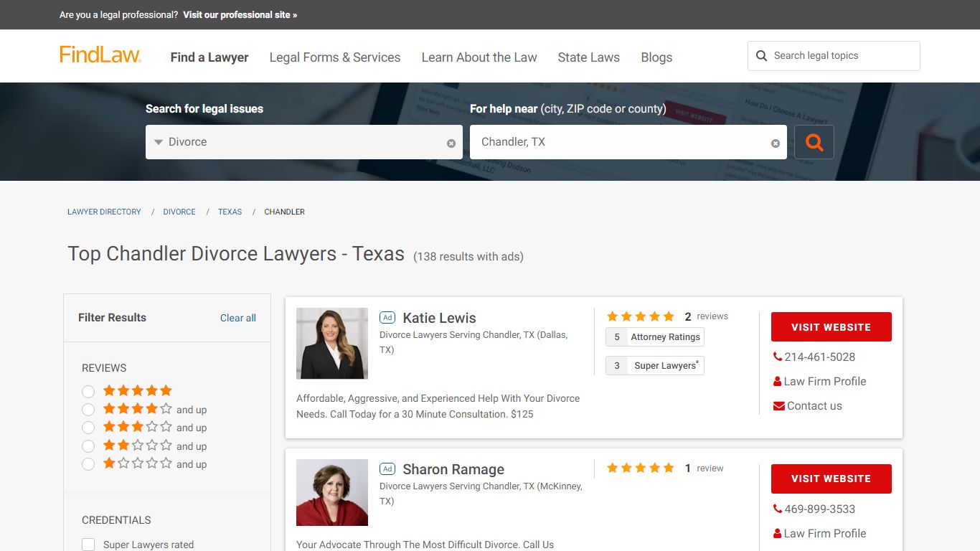Click Sharon Ramage profile photo
980x551 pixels.
point(332,493)
